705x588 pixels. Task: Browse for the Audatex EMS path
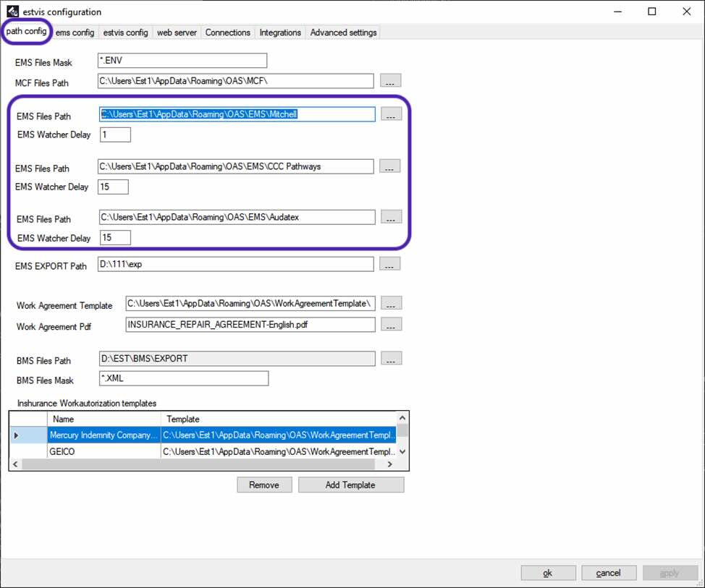(x=391, y=216)
